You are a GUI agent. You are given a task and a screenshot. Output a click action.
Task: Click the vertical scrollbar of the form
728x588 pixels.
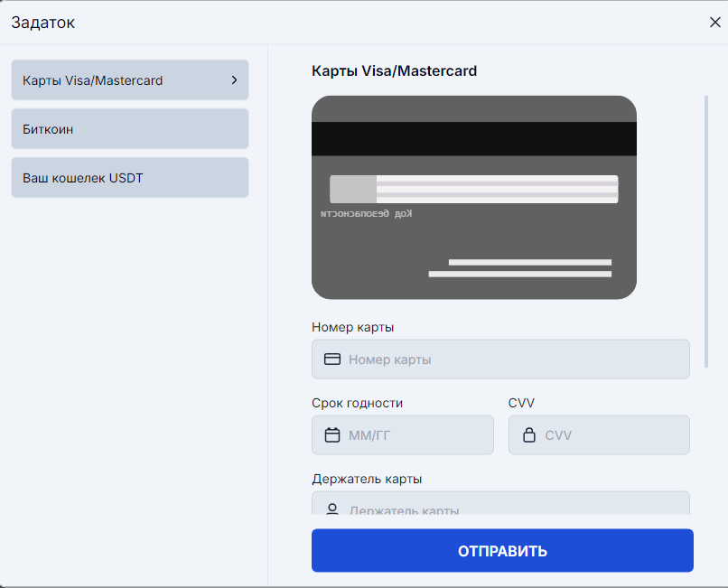point(706,231)
